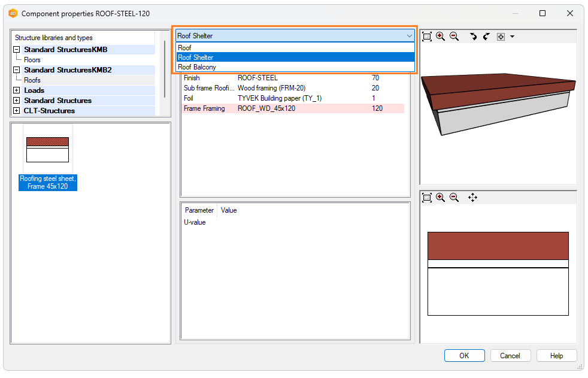Screen dimensions: 588x378
Task: Select the Roofing steel sheet thumbnail
Action: click(47, 150)
